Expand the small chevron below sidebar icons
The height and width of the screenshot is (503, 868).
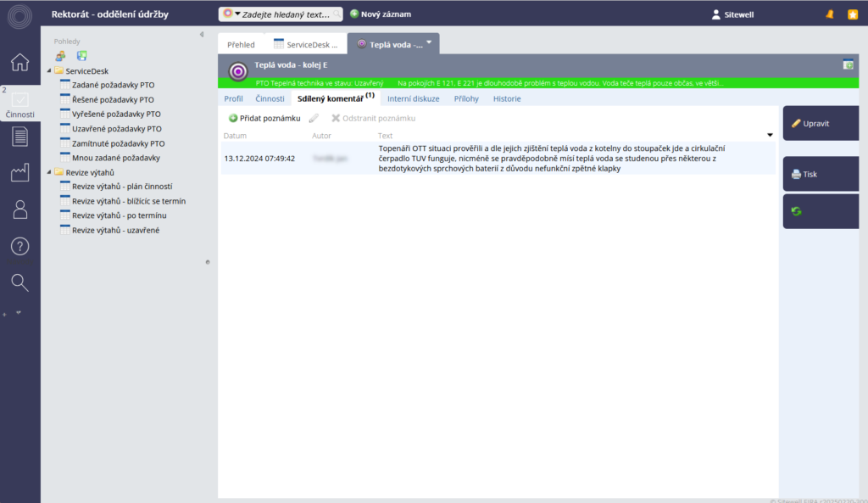pos(19,312)
